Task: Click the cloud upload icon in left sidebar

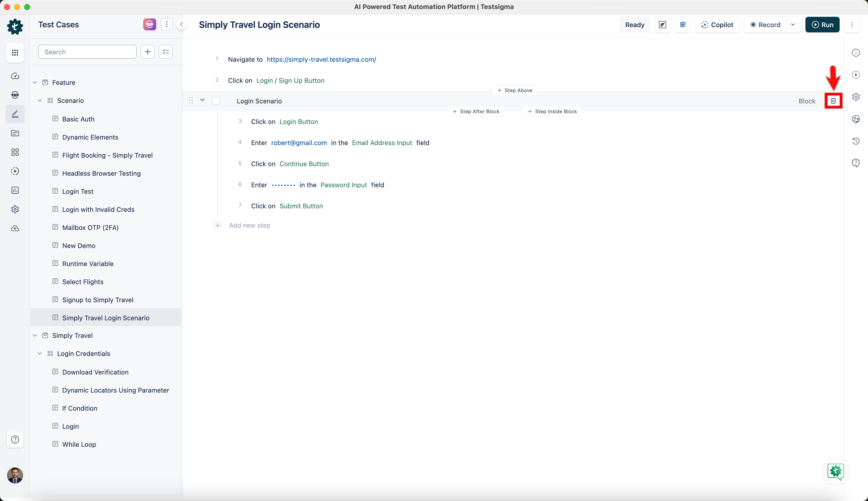Action: click(15, 228)
